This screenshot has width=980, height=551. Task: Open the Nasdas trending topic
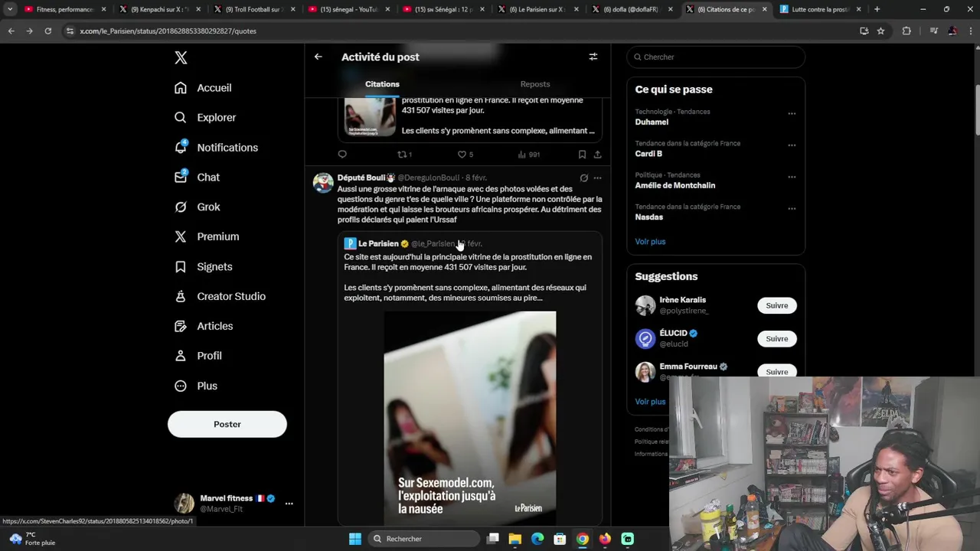pos(649,217)
